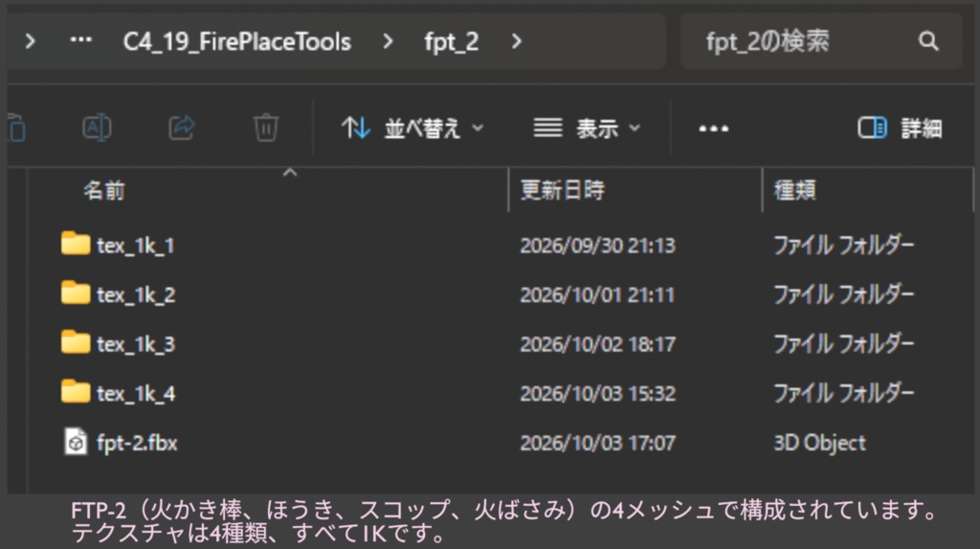Click ファイル フォルダー type of tex_1k_4
Viewport: 980px width, 549px height.
pyautogui.click(x=844, y=393)
